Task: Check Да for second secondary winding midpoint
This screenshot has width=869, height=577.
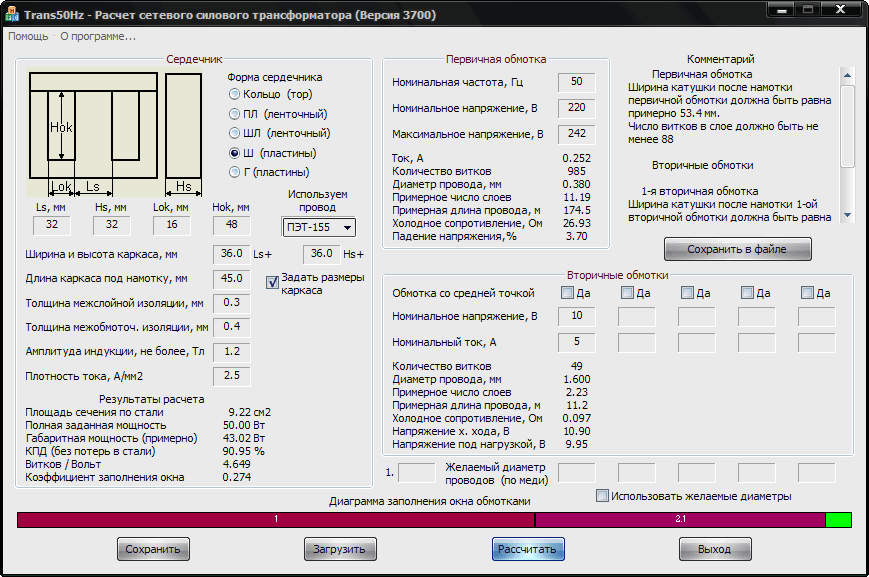Action: tap(627, 293)
